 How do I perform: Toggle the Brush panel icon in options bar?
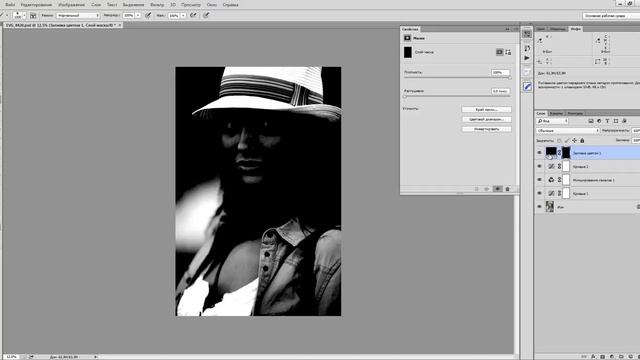pyautogui.click(x=33, y=16)
